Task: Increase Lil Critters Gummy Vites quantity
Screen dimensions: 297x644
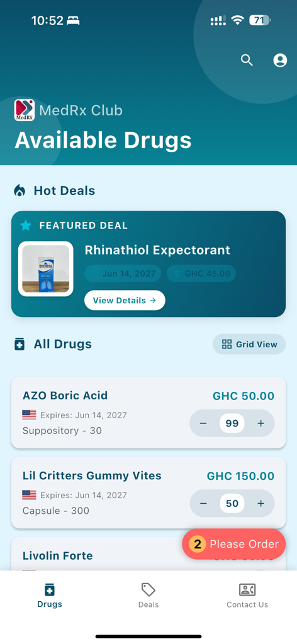Action: tap(261, 504)
